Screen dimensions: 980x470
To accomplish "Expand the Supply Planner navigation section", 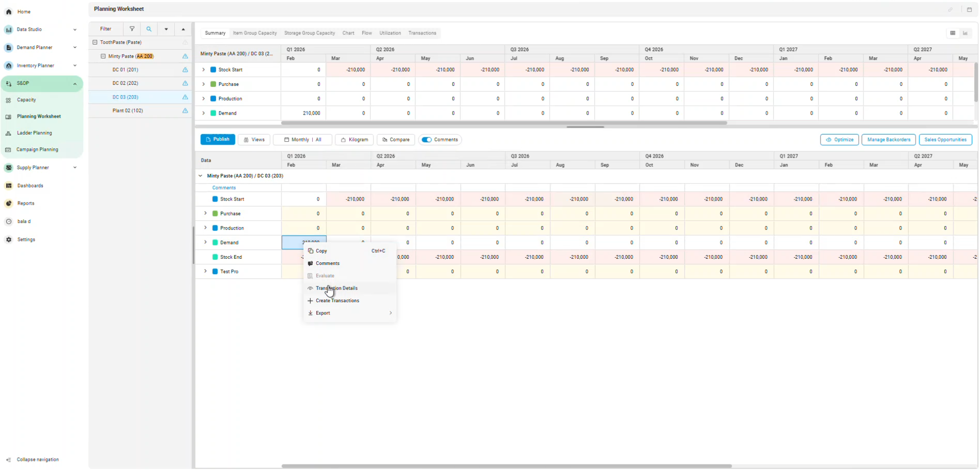I will point(75,168).
